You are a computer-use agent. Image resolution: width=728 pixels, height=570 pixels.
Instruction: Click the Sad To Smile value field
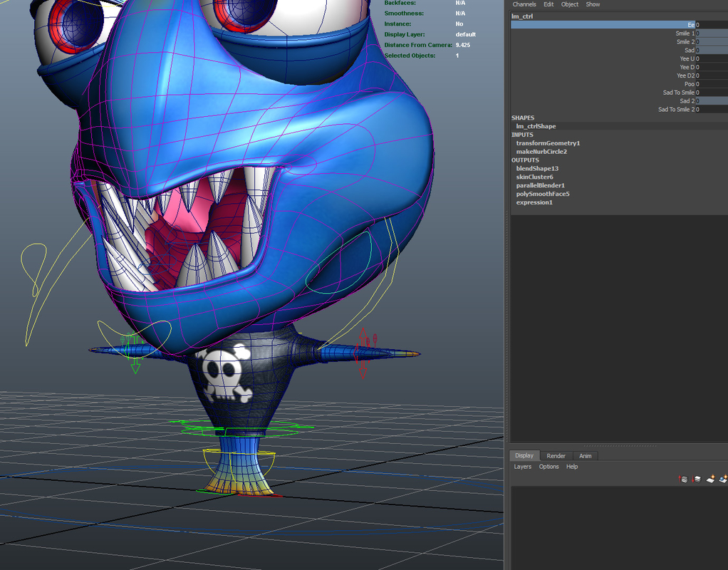click(x=711, y=93)
